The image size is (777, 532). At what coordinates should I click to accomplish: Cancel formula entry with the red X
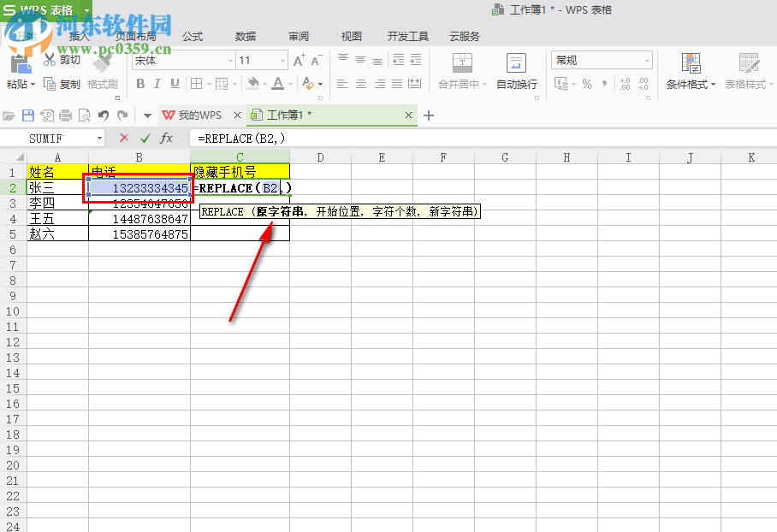pos(123,138)
